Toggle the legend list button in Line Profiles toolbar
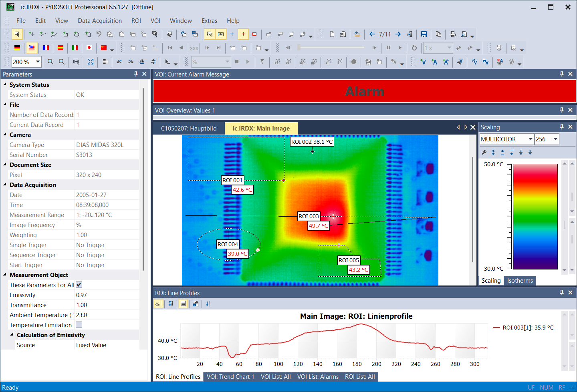This screenshot has height=392, width=577. pos(183,304)
